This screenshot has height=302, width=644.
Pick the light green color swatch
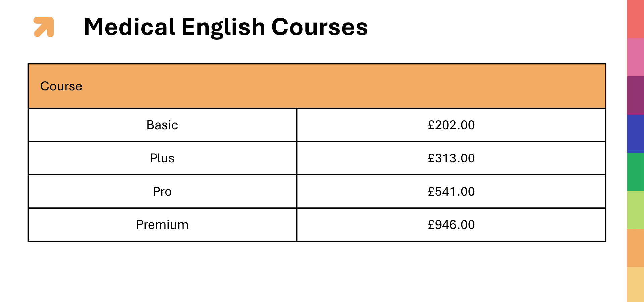635,210
